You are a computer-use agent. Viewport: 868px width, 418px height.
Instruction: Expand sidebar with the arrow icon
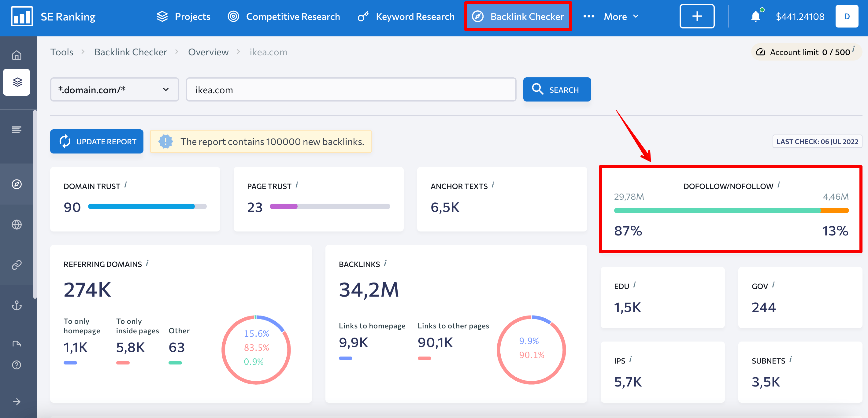point(17,401)
